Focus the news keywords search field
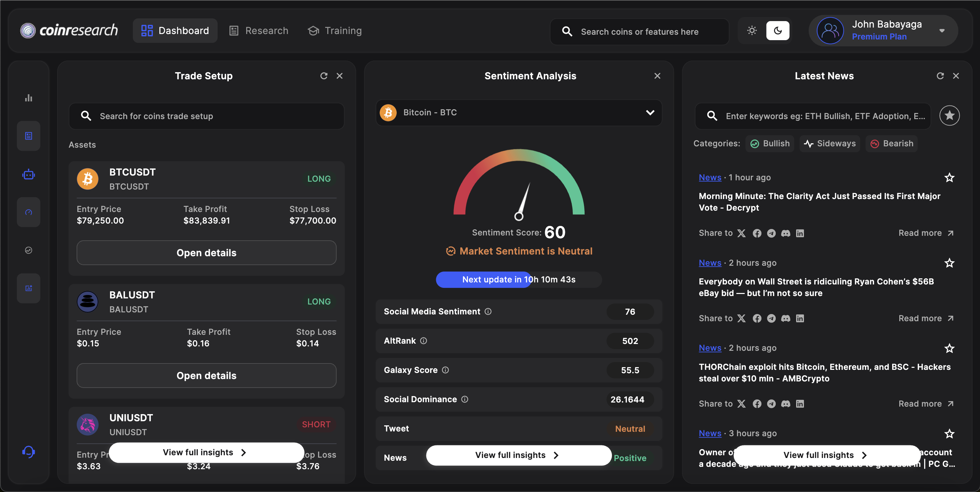The height and width of the screenshot is (492, 980). [812, 116]
